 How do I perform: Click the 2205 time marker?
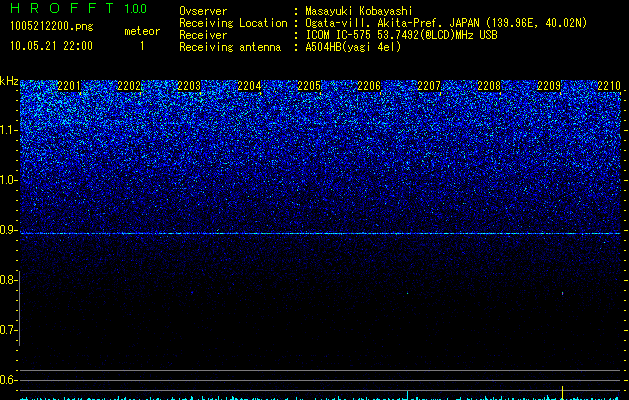click(309, 86)
